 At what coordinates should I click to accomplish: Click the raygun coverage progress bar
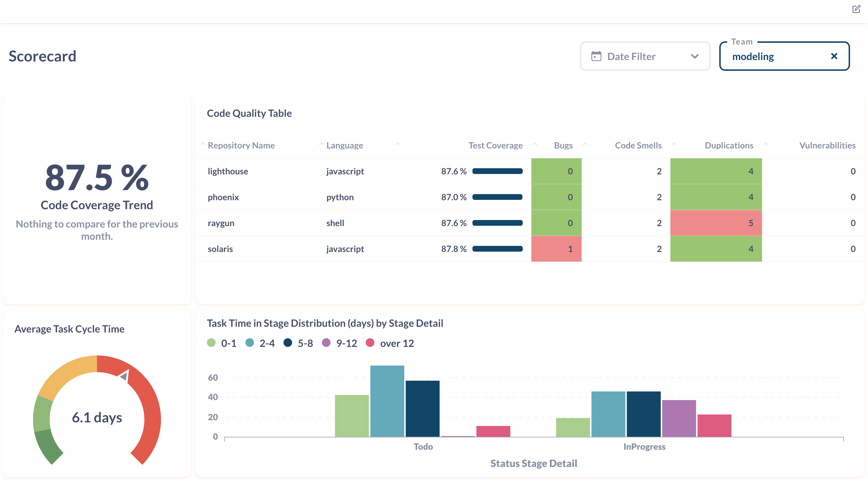tap(497, 223)
